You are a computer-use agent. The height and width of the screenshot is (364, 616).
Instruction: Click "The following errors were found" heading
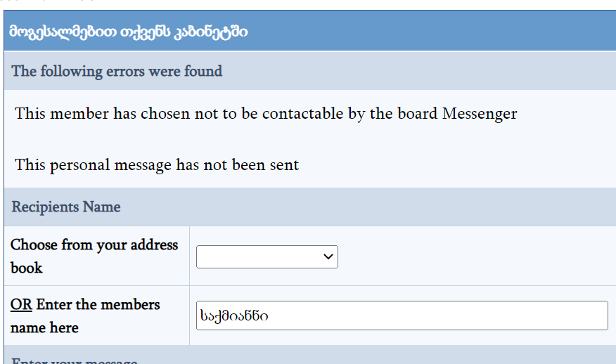coord(117,71)
